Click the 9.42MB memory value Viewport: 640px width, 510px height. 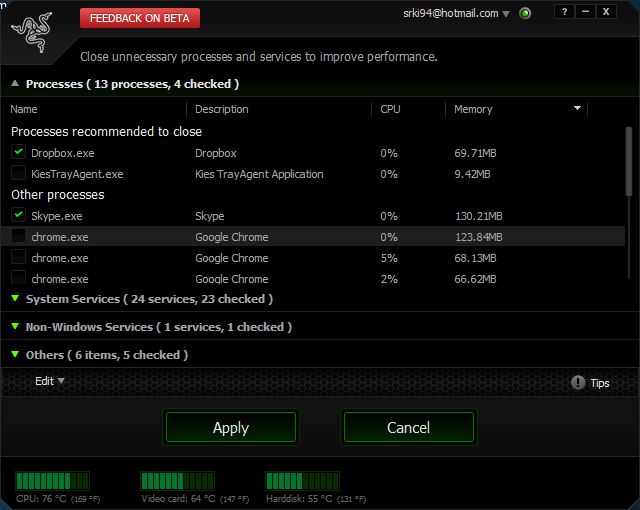472,174
